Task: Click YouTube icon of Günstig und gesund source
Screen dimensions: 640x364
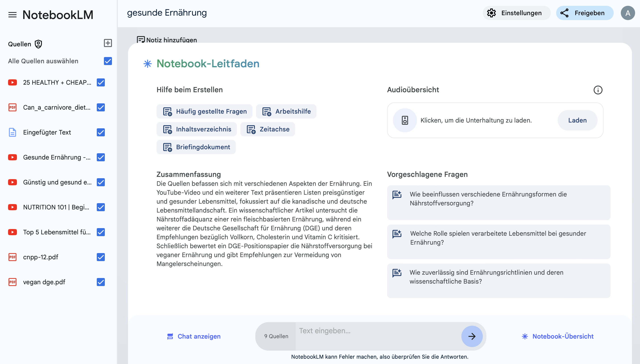Action: point(12,182)
